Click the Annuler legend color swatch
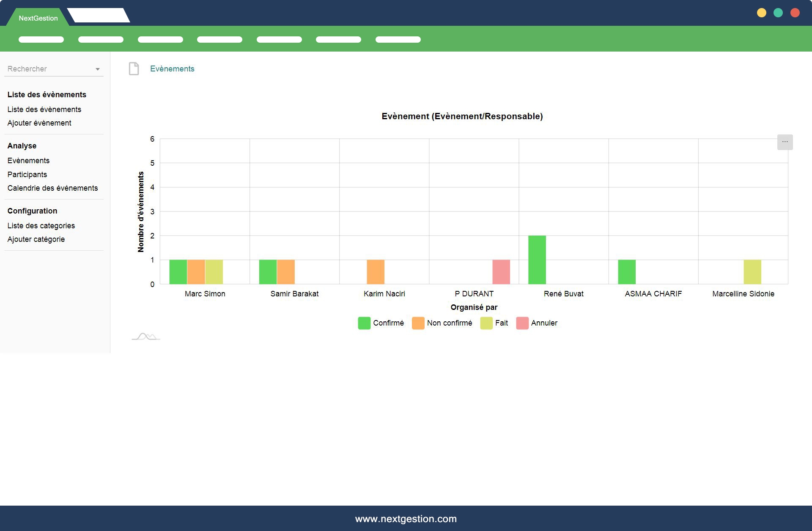812x531 pixels. pos(522,323)
